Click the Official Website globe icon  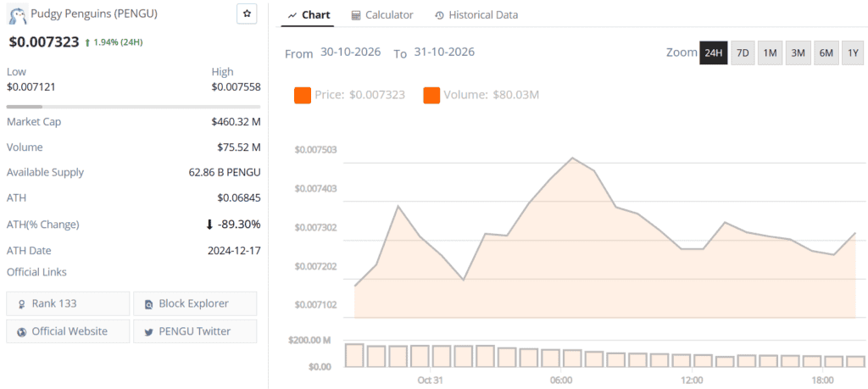point(21,332)
